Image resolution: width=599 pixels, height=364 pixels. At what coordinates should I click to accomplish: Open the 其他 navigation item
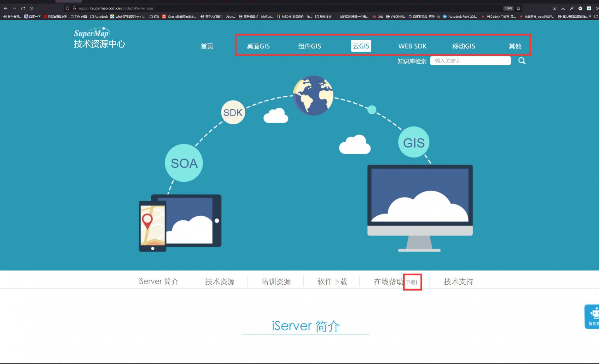pos(515,46)
